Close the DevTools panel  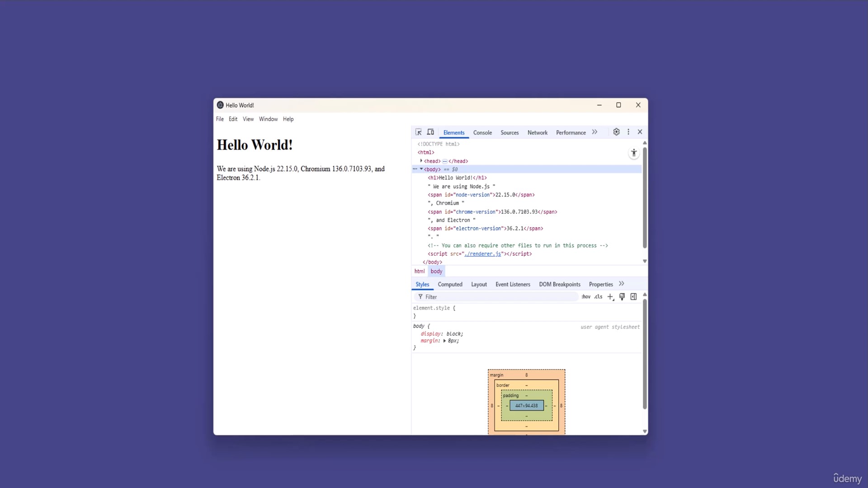(640, 132)
